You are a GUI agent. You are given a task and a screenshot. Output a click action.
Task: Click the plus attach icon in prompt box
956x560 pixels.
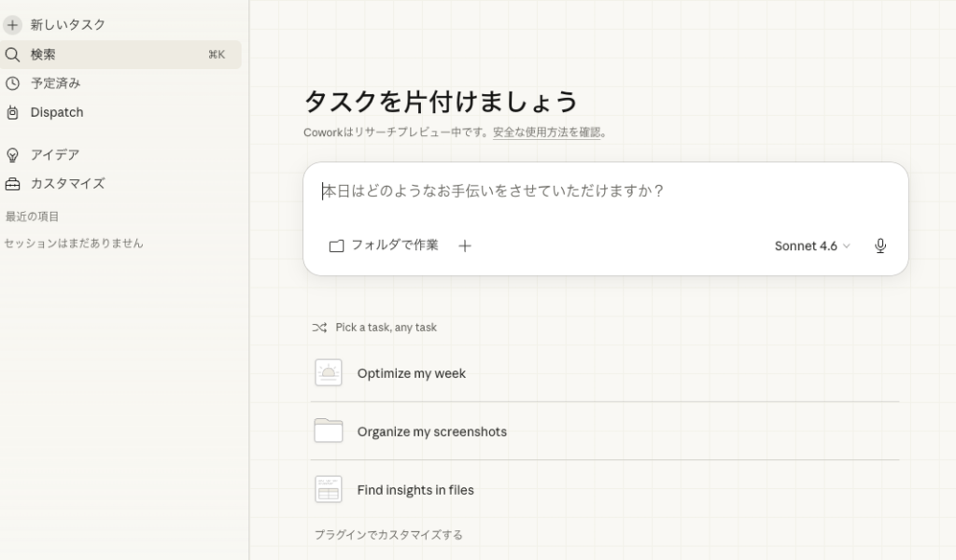[465, 246]
